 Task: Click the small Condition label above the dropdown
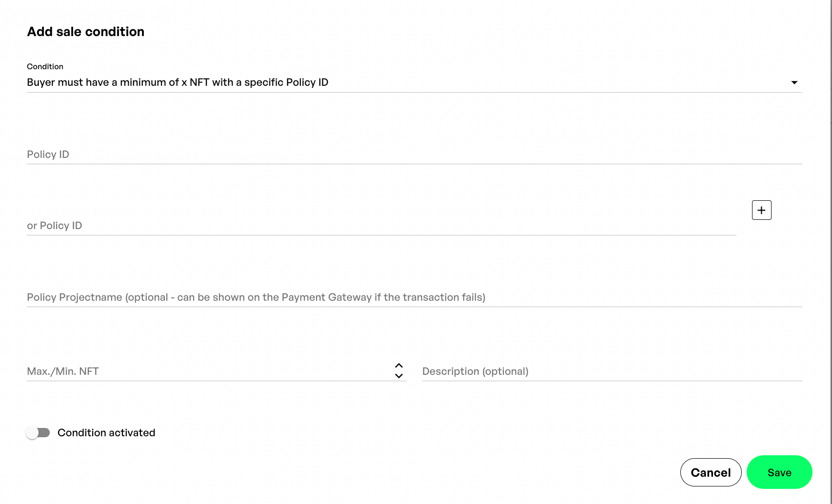click(x=45, y=66)
